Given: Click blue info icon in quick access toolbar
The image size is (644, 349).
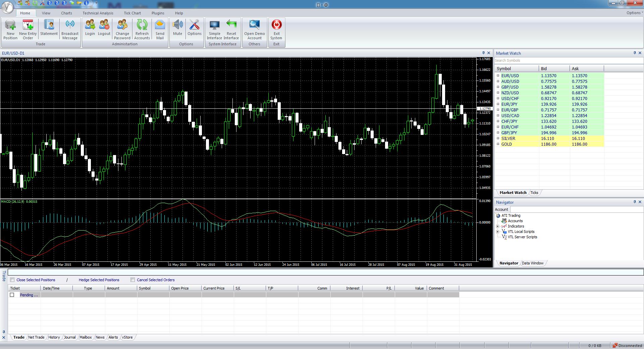Looking at the screenshot, I should point(86,3).
